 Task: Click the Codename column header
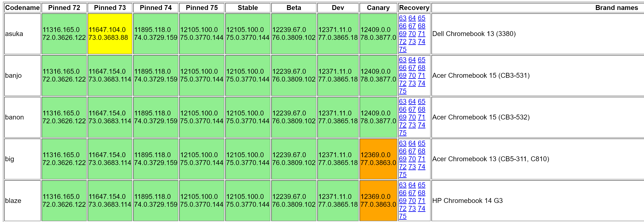tap(22, 8)
